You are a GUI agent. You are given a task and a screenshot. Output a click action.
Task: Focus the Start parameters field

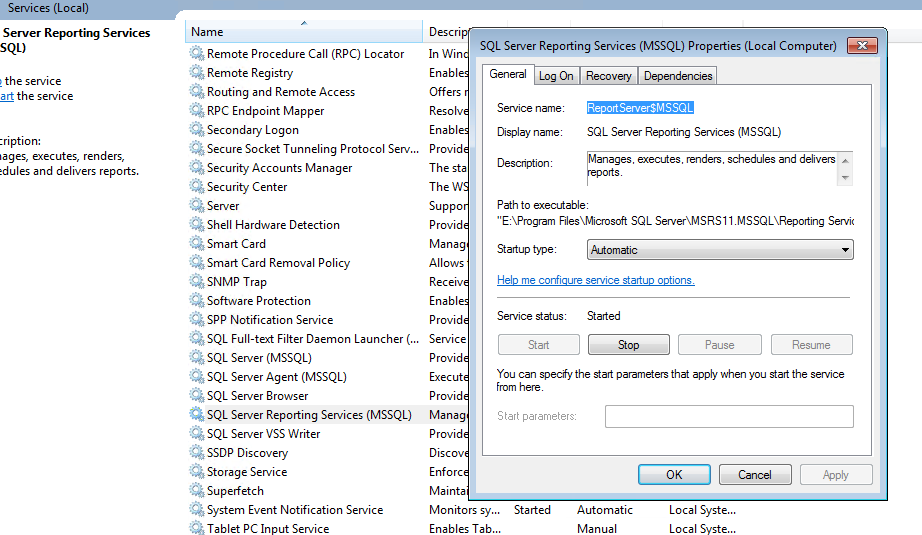point(729,416)
